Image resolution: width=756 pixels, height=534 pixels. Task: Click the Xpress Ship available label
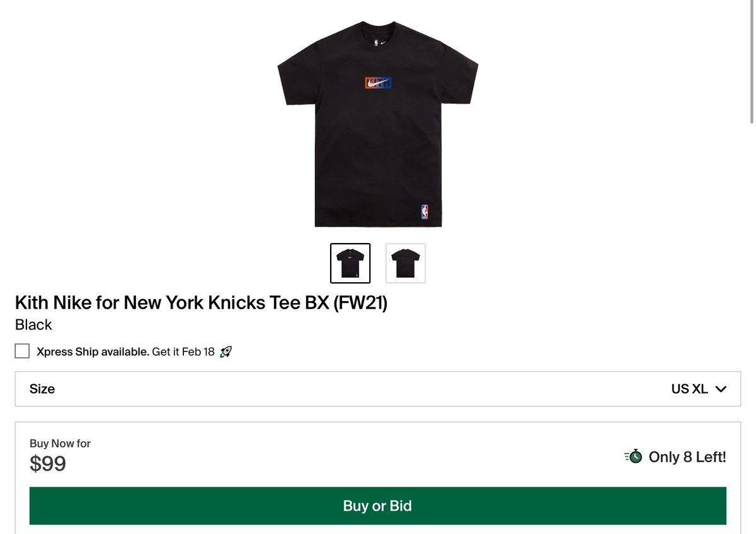[93, 352]
